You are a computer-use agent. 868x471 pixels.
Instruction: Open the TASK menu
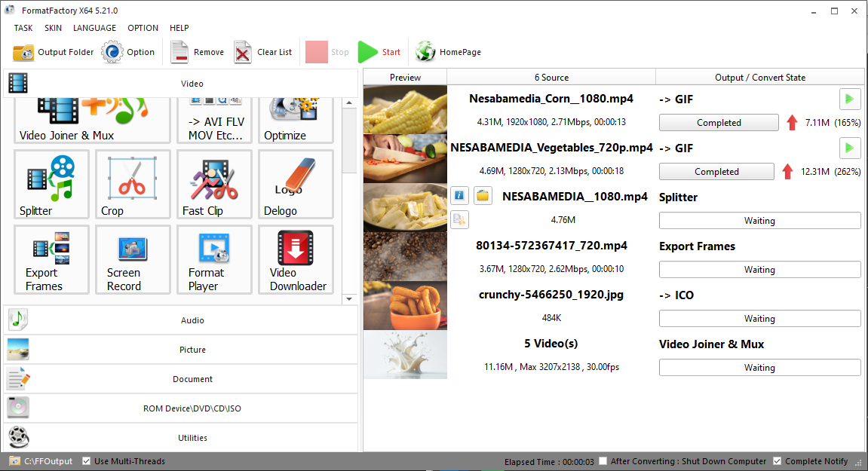click(x=23, y=28)
